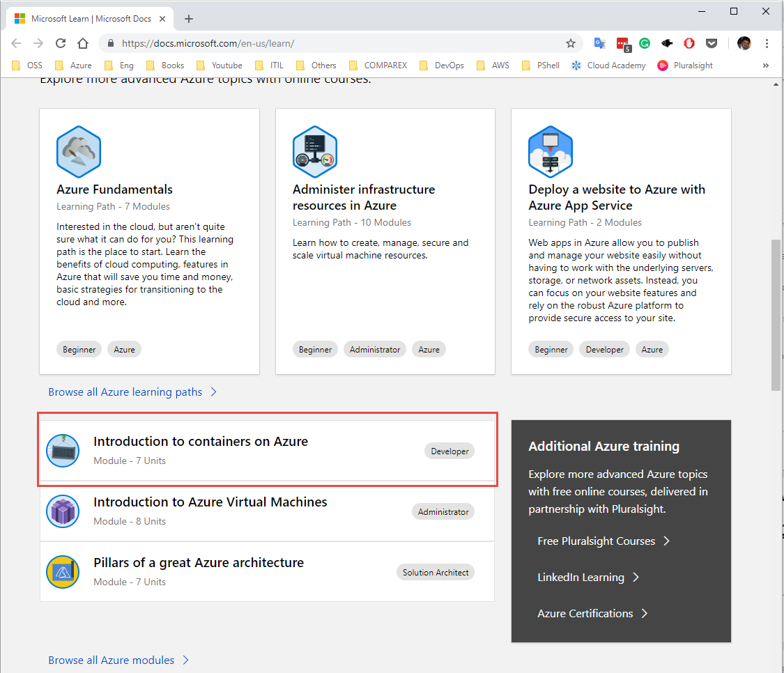Open the Eng bookmarks folder
The width and height of the screenshot is (784, 673).
pos(119,65)
